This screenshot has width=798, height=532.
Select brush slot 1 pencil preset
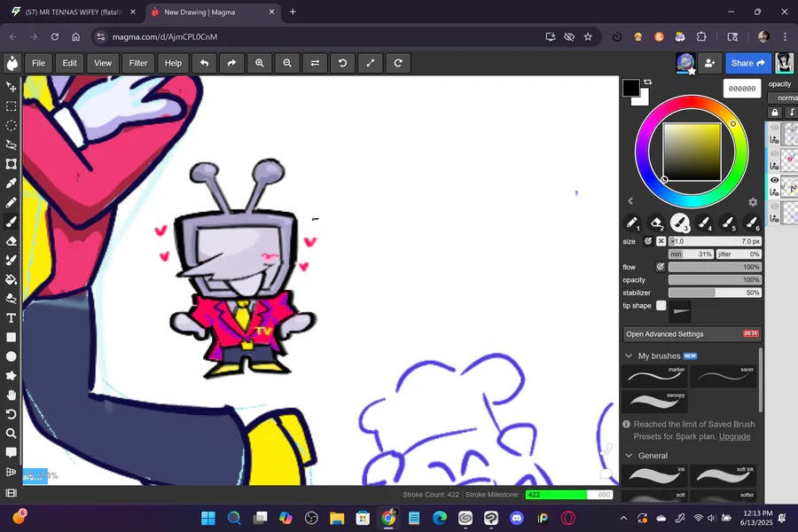coord(632,223)
